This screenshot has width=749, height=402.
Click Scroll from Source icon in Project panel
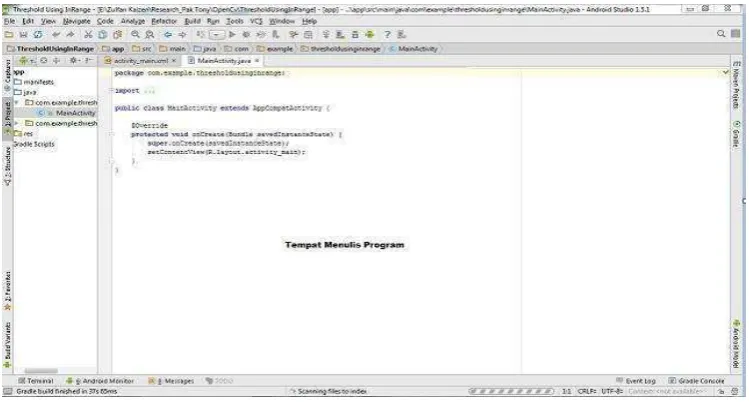coord(43,61)
